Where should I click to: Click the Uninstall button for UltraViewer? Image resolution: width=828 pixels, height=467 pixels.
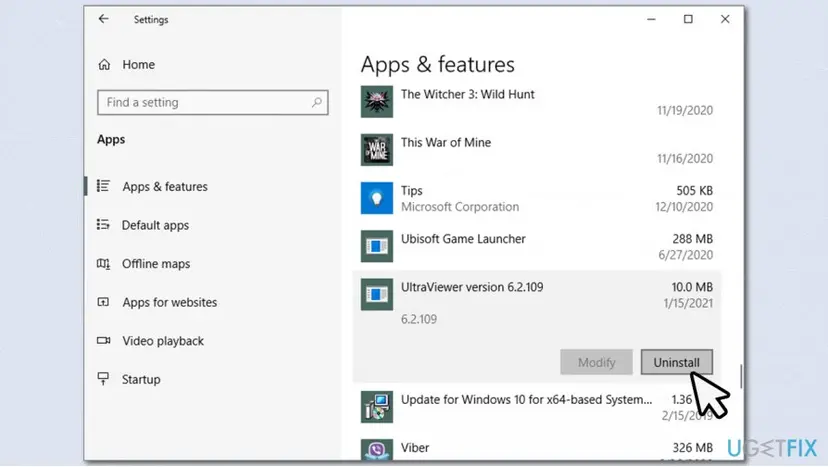[x=676, y=362]
